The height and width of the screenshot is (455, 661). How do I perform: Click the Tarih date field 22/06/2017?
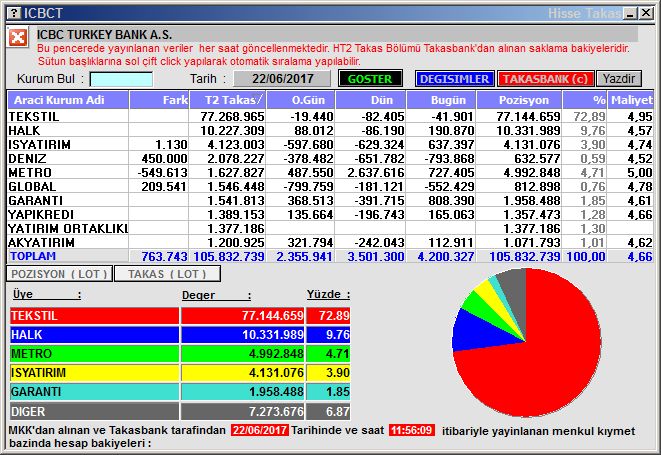click(x=282, y=78)
